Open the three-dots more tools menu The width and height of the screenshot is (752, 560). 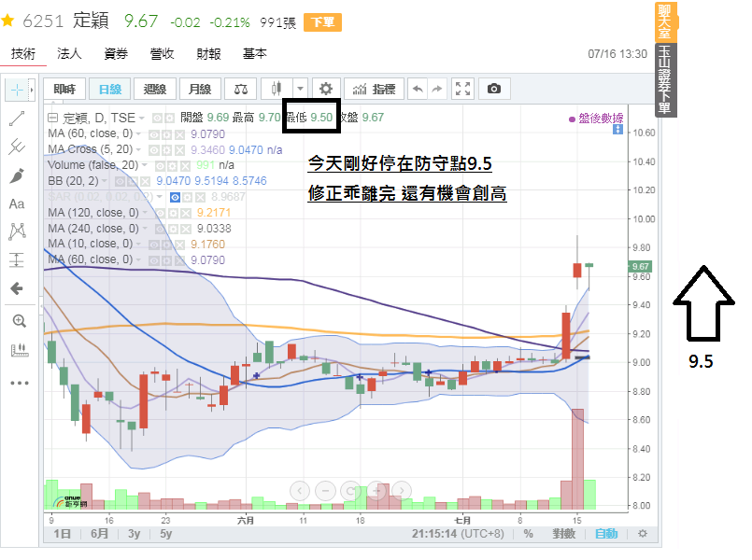(20, 383)
